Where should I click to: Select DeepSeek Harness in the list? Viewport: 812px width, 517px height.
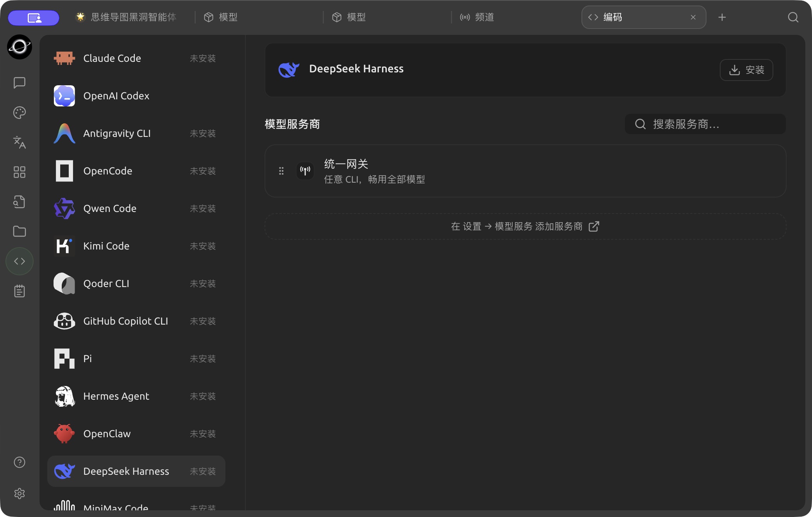pyautogui.click(x=136, y=471)
